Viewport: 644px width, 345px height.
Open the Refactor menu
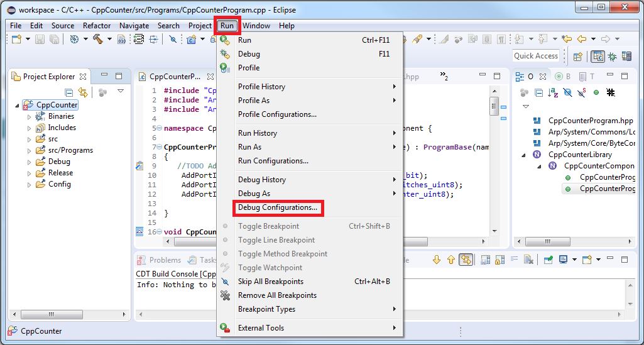97,26
